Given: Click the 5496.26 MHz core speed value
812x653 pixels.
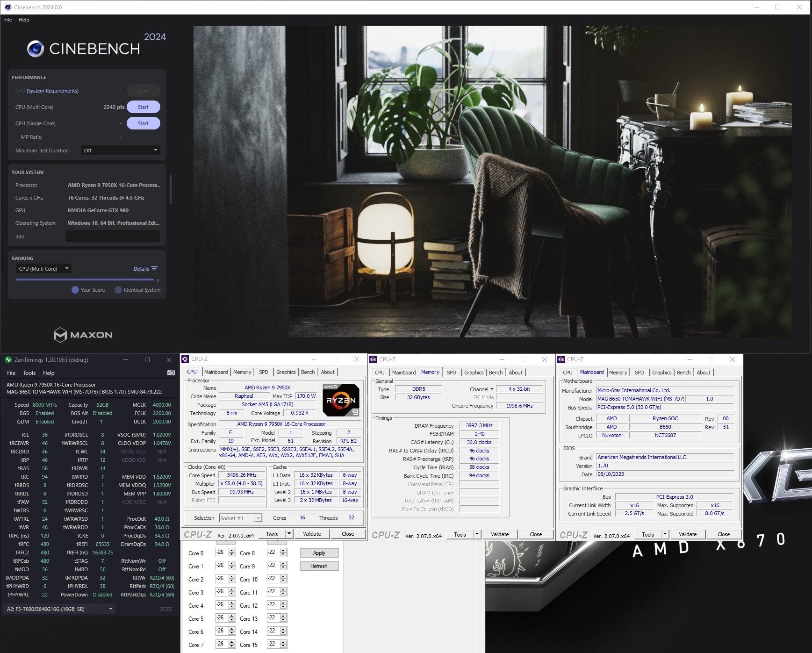Looking at the screenshot, I should pyautogui.click(x=242, y=475).
